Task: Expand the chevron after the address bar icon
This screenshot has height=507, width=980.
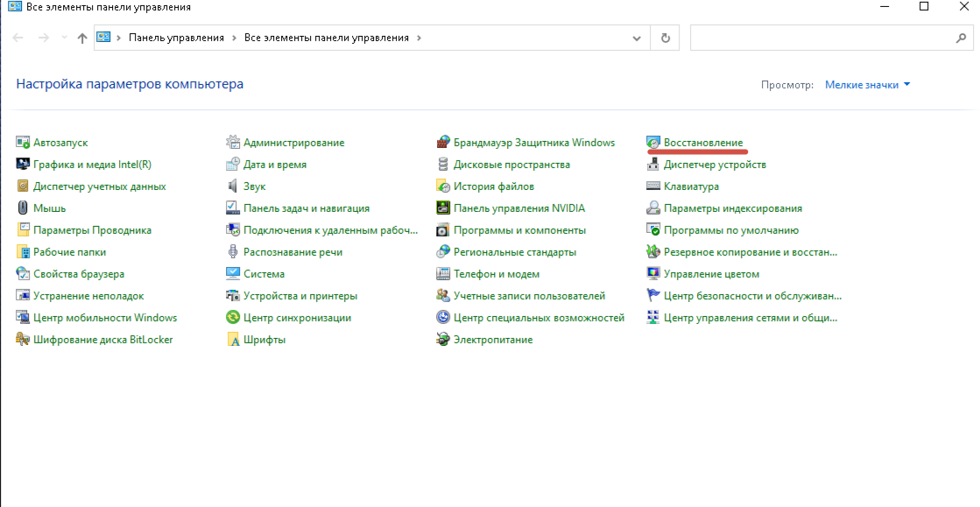Action: [117, 39]
